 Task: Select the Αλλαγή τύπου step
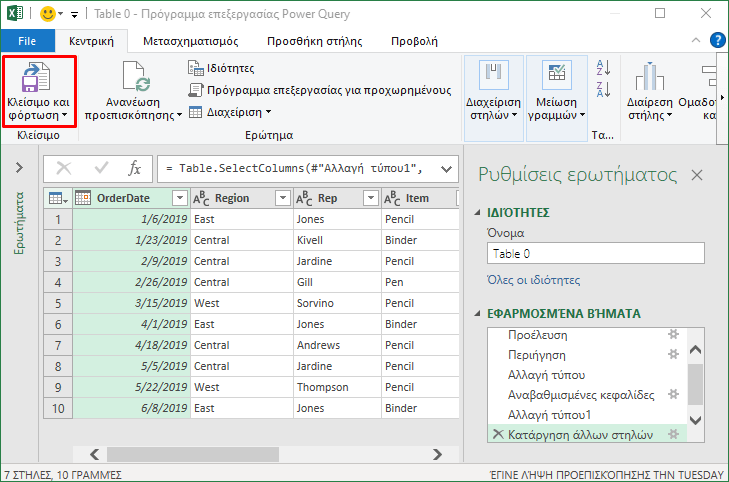point(546,375)
